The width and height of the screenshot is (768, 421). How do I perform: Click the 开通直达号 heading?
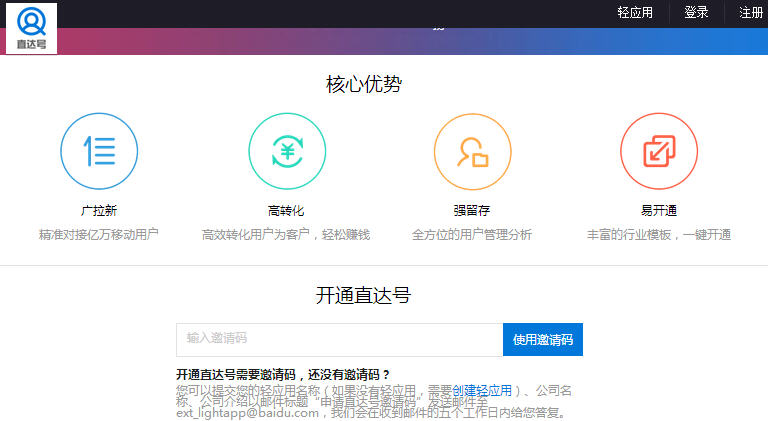pyautogui.click(x=363, y=295)
